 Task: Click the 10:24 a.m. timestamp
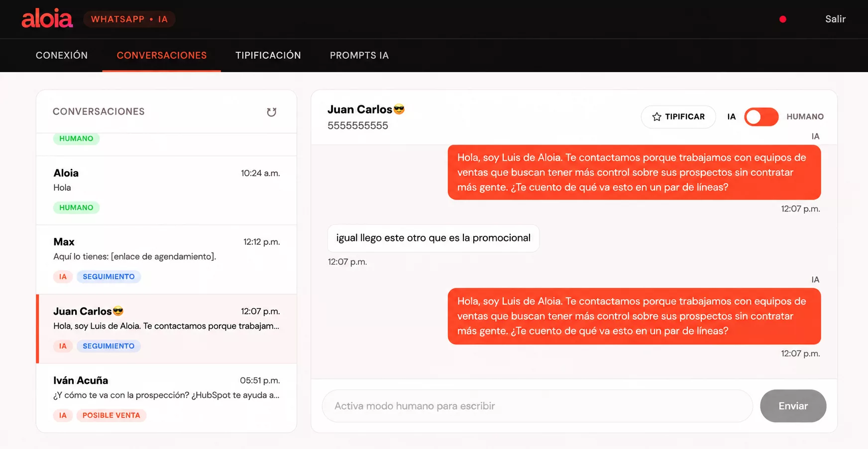point(260,173)
